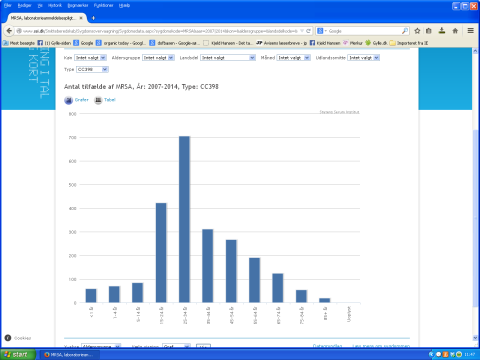The height and width of the screenshot is (360, 480).
Task: Open the Funktioner menu
Action: 103,5
